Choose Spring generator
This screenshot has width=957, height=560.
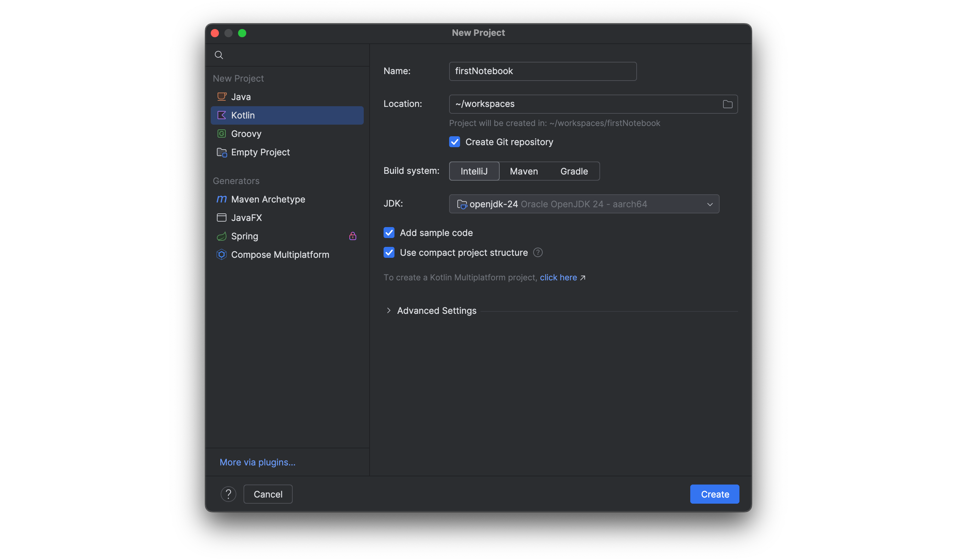(287, 236)
